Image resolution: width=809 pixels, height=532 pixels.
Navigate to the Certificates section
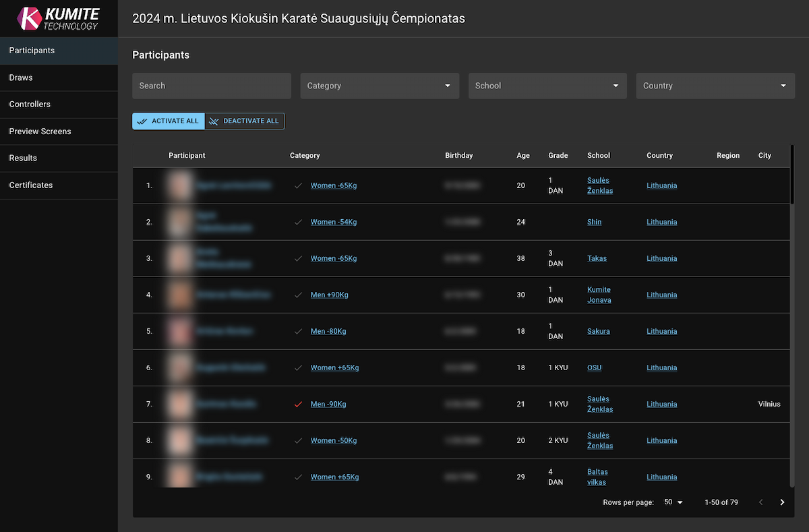coord(31,185)
